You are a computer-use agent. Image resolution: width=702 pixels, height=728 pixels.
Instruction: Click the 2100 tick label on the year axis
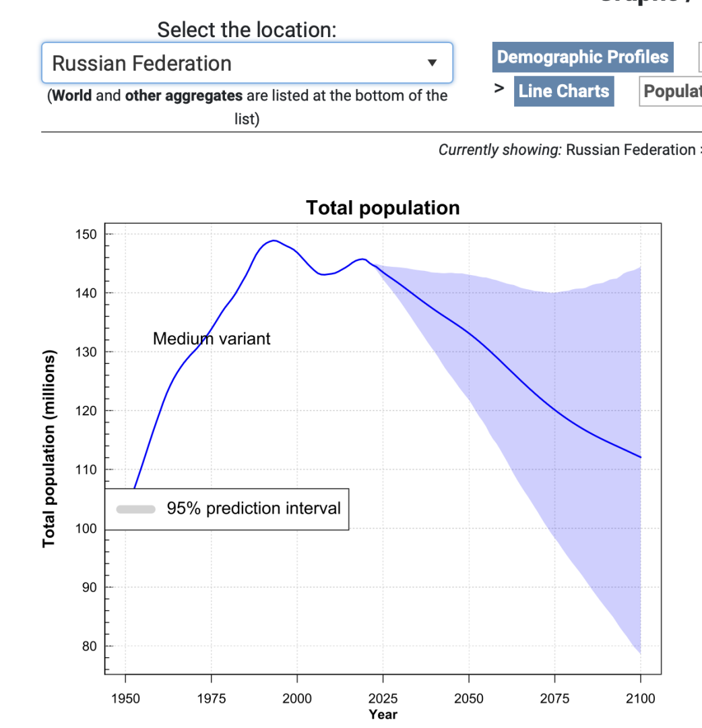point(640,698)
